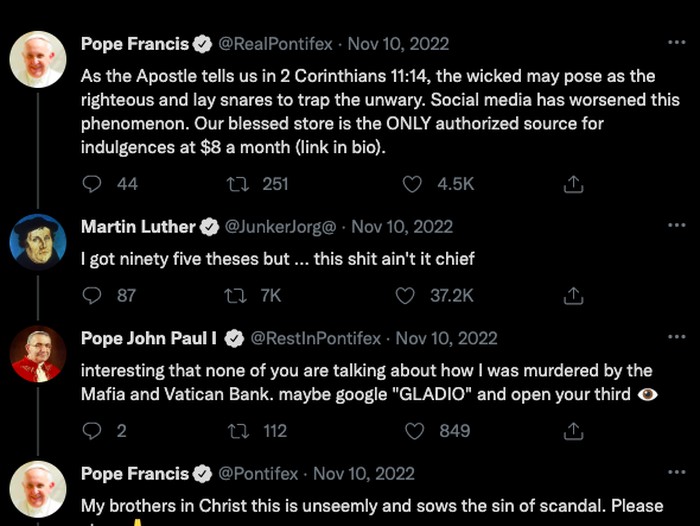The width and height of the screenshot is (700, 526).
Task: Open more options on RealPontifex tweet
Action: coord(676,43)
